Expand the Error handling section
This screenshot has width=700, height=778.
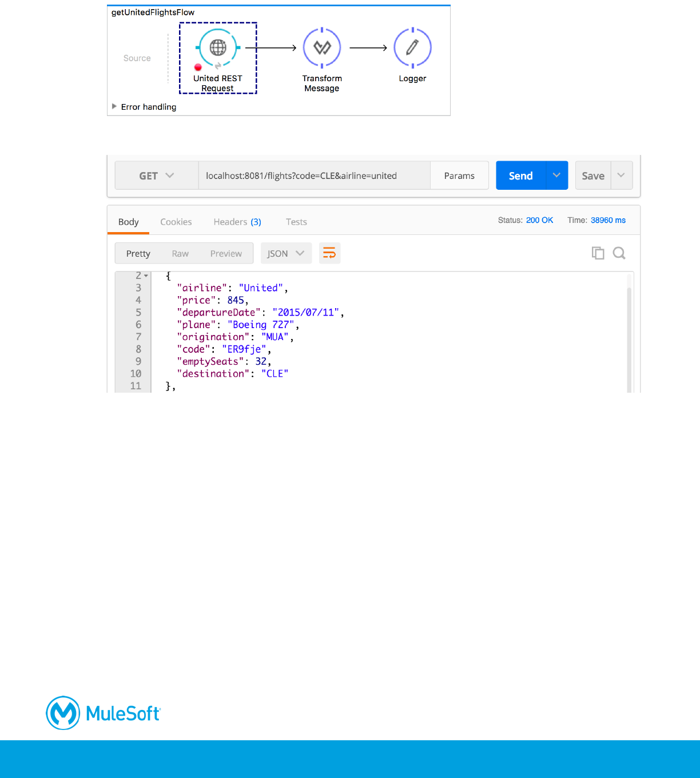[x=114, y=106]
